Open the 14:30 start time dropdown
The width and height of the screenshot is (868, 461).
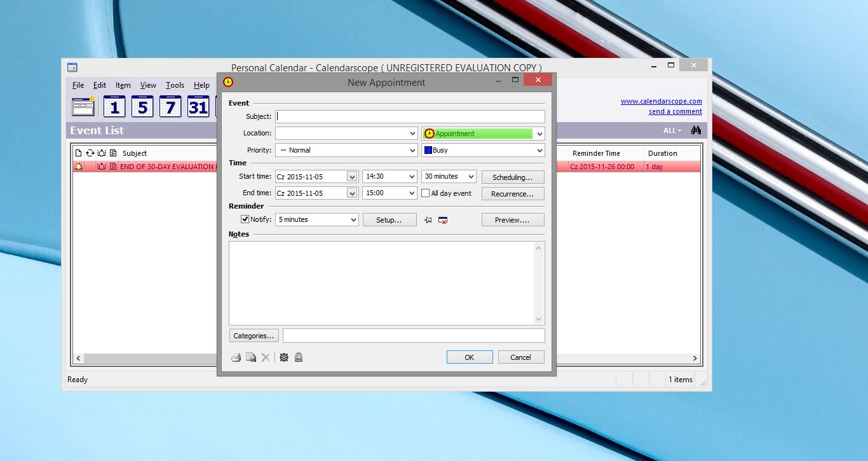[411, 177]
